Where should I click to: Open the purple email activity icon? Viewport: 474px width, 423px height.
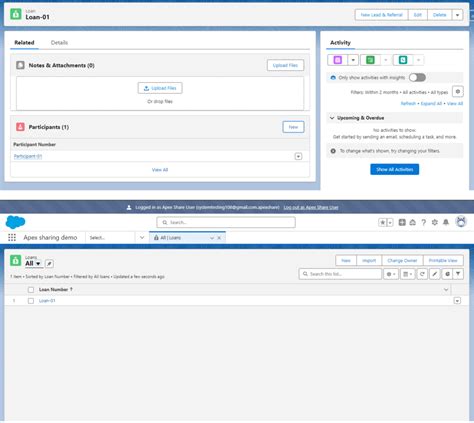(x=338, y=60)
